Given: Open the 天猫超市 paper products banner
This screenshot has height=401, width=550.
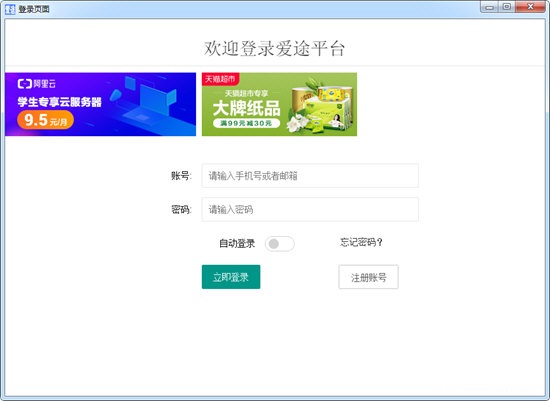Looking at the screenshot, I should coord(279,104).
